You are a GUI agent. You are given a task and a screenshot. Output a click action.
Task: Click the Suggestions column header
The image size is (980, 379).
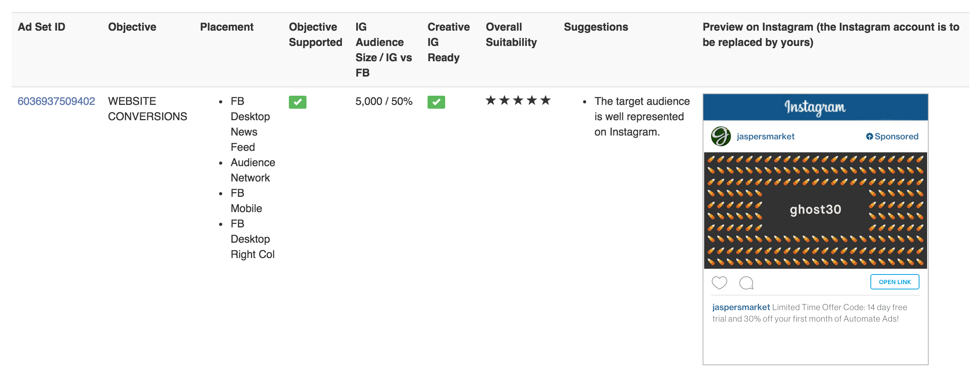(596, 27)
